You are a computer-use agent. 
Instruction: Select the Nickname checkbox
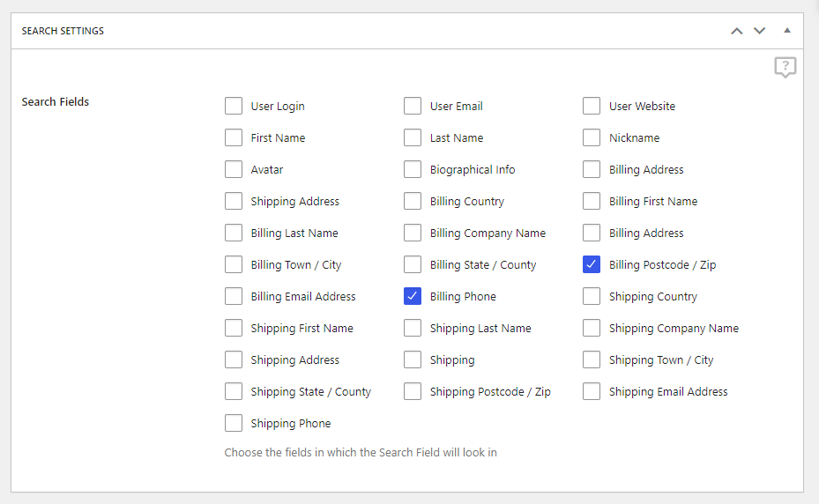pyautogui.click(x=592, y=138)
